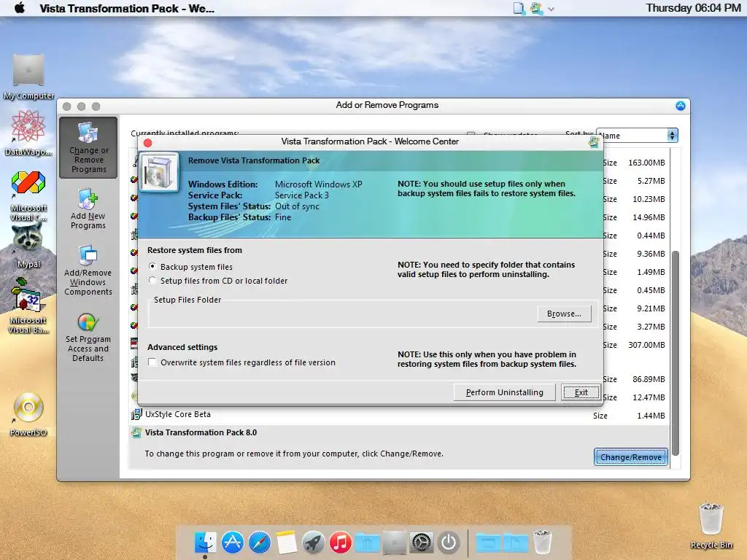Click the document tray icon in menu bar
This screenshot has height=560, width=747.
click(x=519, y=8)
